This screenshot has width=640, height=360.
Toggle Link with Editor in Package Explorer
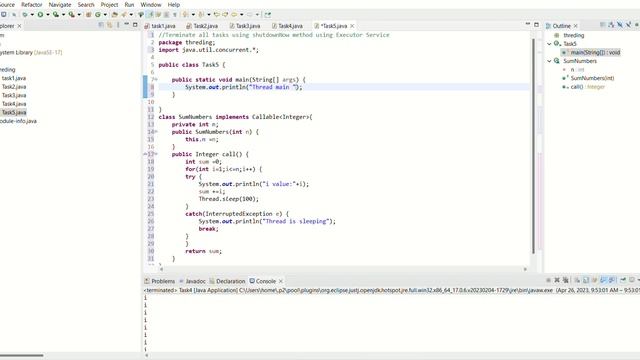coord(109,25)
